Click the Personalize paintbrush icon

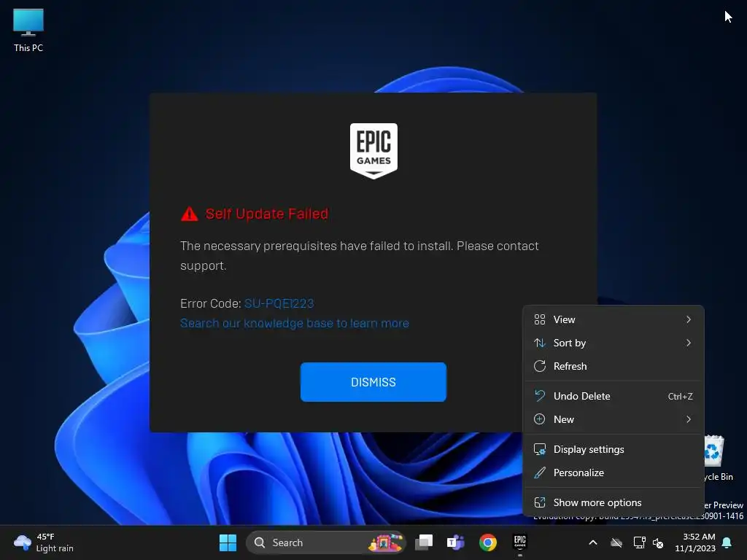[539, 472]
